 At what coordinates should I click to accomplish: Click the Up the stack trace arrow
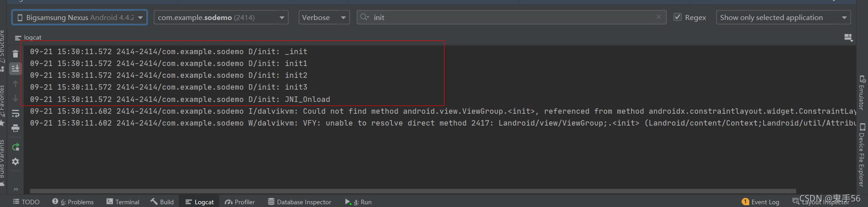point(15,84)
